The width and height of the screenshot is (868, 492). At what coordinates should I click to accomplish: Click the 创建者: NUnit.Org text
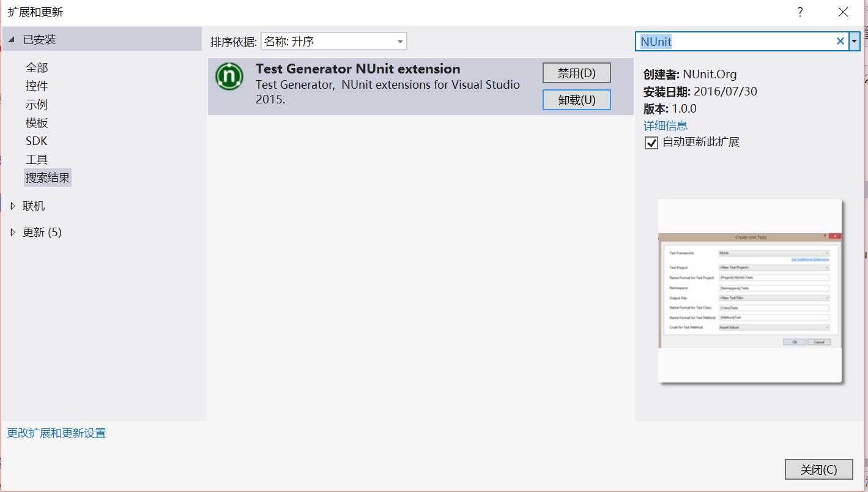coord(690,75)
